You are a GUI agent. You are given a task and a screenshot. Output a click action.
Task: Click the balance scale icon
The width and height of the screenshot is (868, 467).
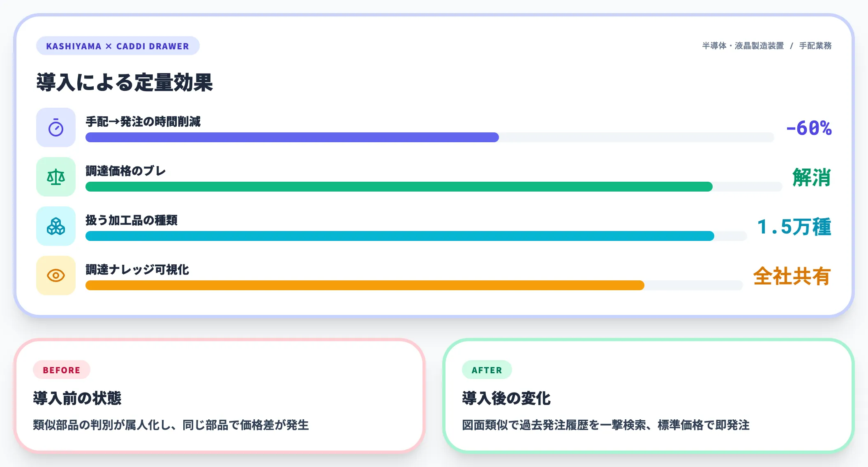56,177
